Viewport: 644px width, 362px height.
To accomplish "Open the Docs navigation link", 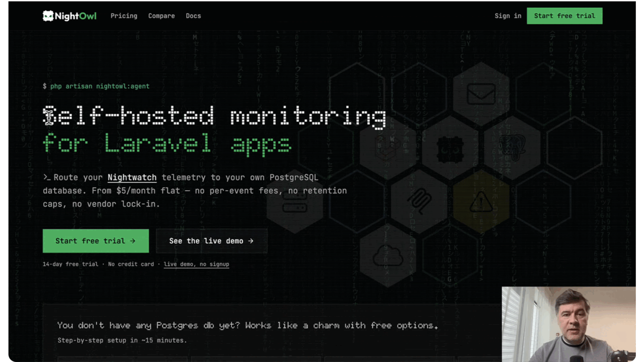I will pyautogui.click(x=193, y=16).
